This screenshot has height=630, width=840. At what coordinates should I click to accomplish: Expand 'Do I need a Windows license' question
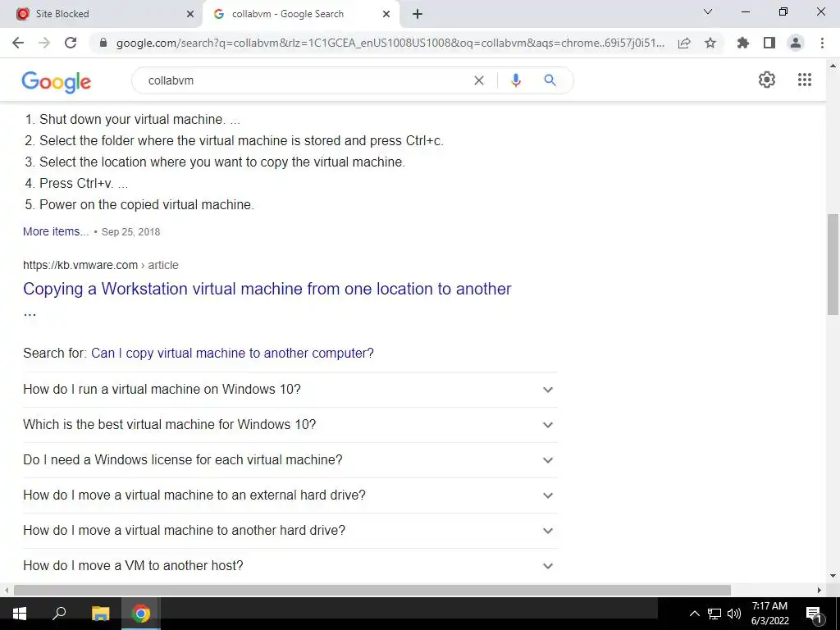click(x=290, y=460)
